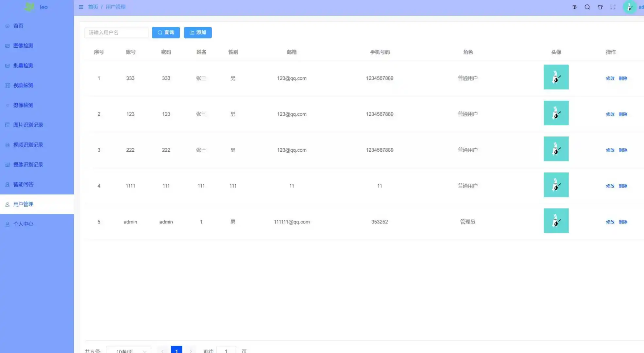Click the 查询 search button
The image size is (644, 353).
tap(166, 32)
